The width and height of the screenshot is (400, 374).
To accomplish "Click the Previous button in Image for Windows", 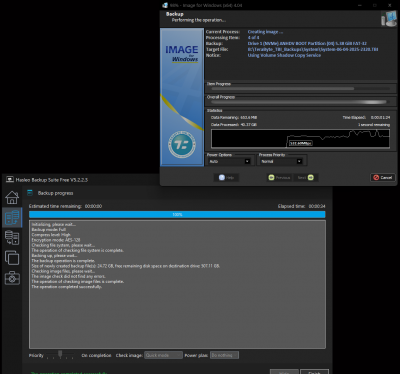I will pyautogui.click(x=279, y=177).
